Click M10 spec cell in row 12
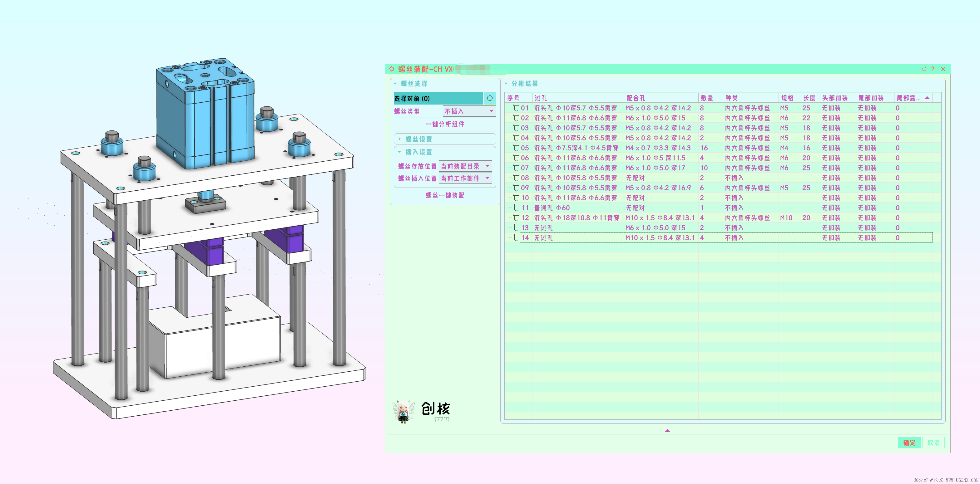 tap(786, 217)
